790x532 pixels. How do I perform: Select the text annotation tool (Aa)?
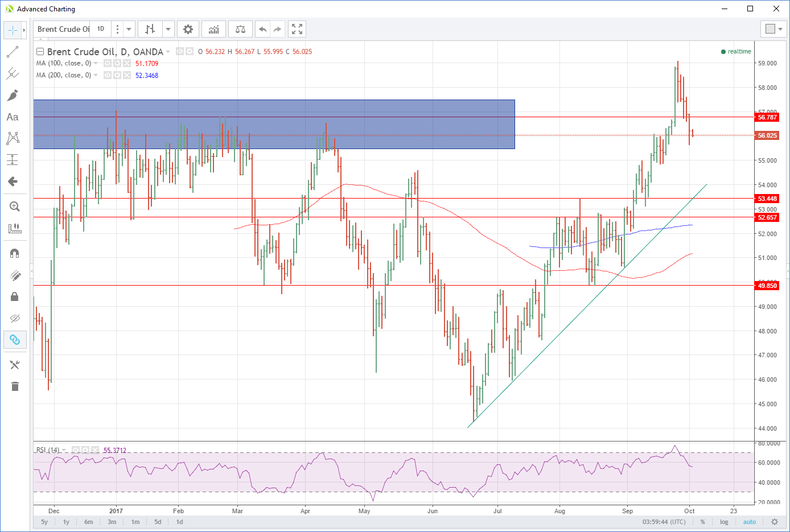coord(13,117)
